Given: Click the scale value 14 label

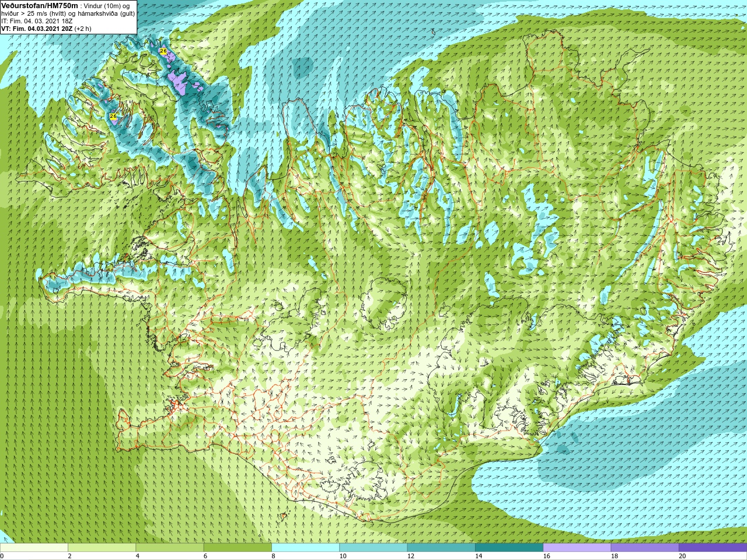Looking at the screenshot, I should pyautogui.click(x=479, y=556).
